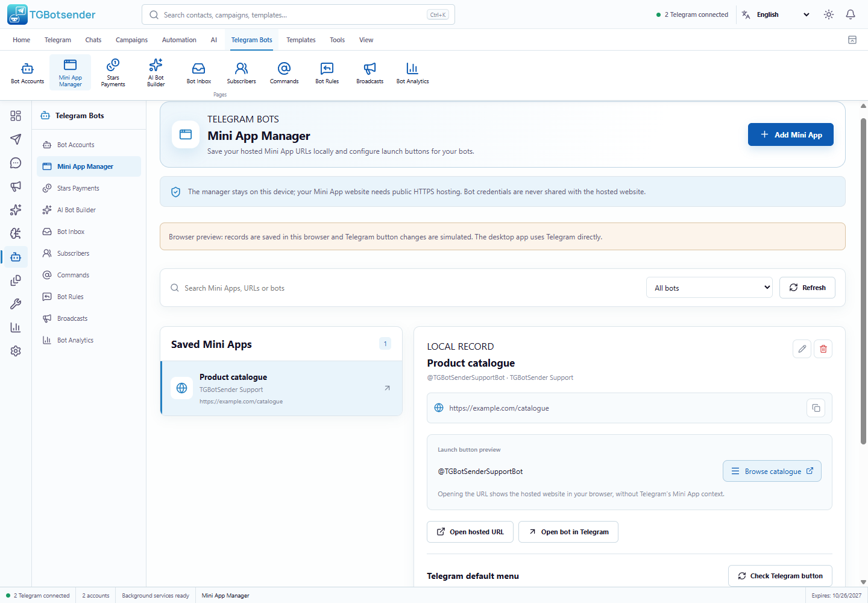Open the AI menu tab
Screen dimensions: 868x603
pyautogui.click(x=213, y=40)
